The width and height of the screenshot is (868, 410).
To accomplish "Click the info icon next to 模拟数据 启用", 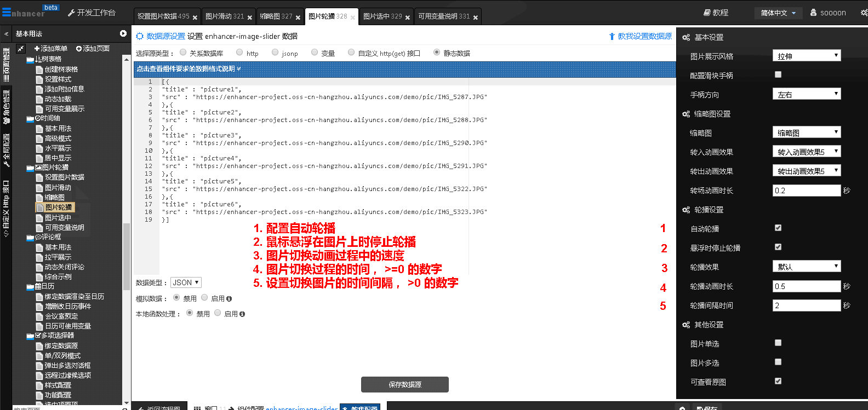I will tap(229, 299).
